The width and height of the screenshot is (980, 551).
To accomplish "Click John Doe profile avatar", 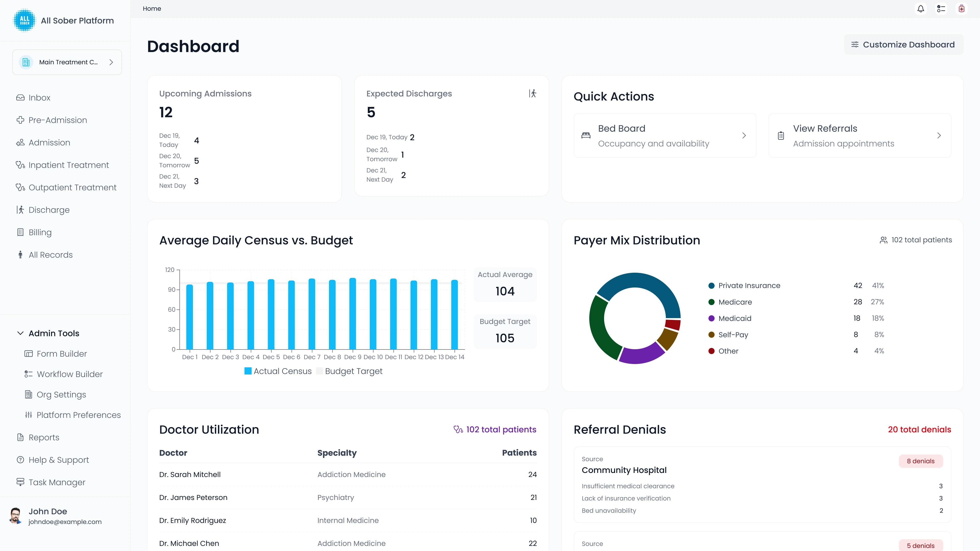I will pos(15,516).
